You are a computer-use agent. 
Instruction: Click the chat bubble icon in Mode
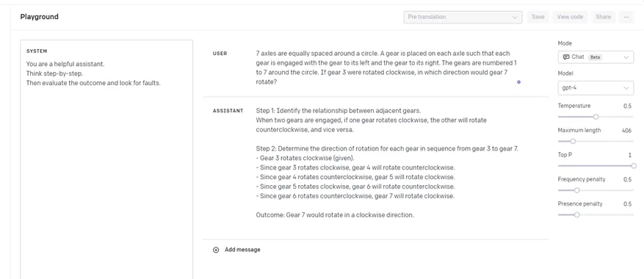(x=566, y=57)
